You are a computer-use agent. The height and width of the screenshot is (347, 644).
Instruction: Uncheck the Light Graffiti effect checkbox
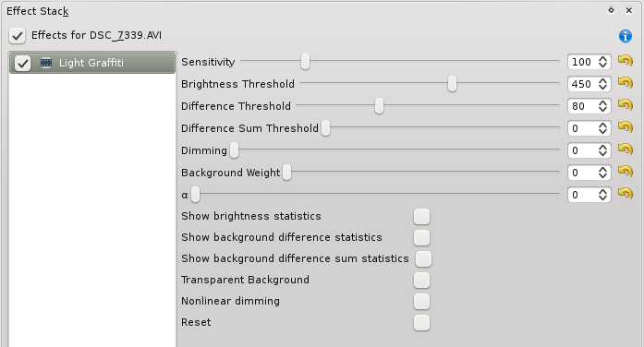tap(22, 63)
